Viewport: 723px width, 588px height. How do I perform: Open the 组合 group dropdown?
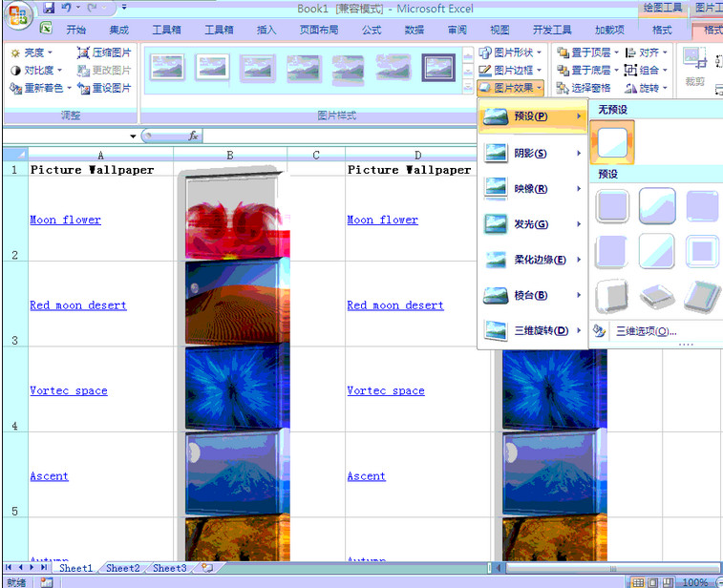point(646,71)
